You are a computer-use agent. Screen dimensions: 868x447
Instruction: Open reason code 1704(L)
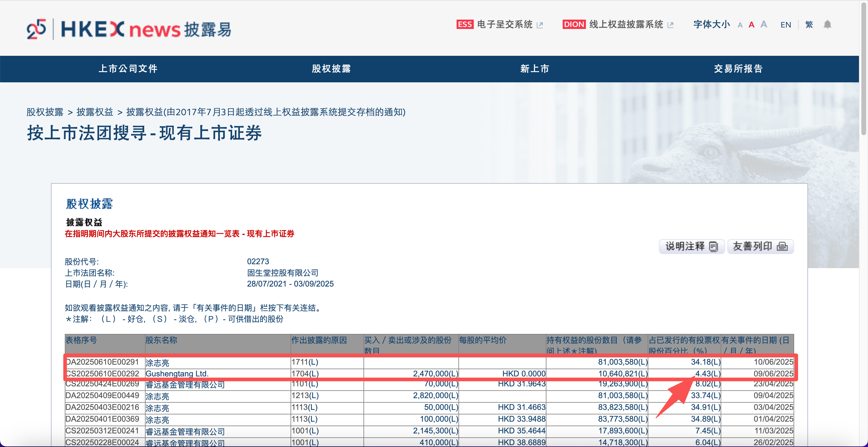pos(305,374)
